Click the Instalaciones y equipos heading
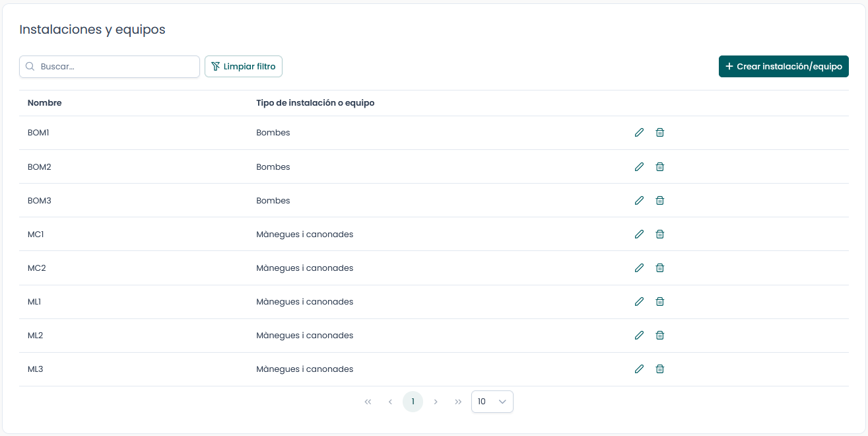The image size is (868, 436). (x=92, y=30)
